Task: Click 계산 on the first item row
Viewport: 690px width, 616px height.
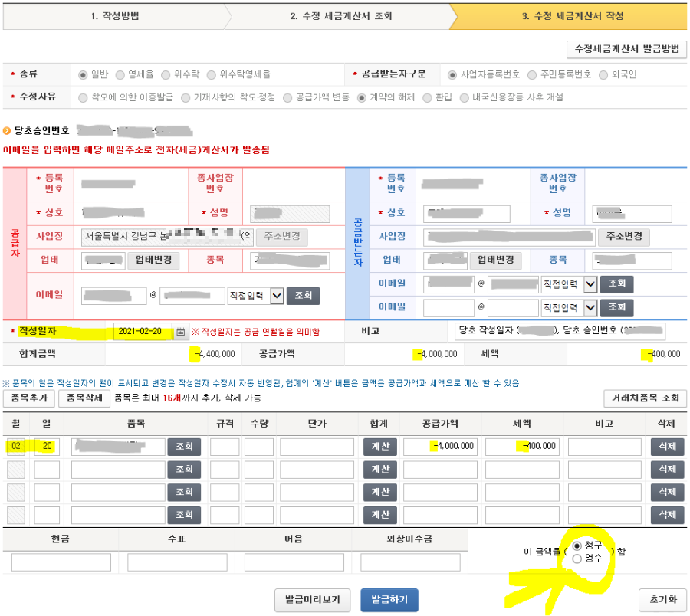Action: (x=379, y=446)
